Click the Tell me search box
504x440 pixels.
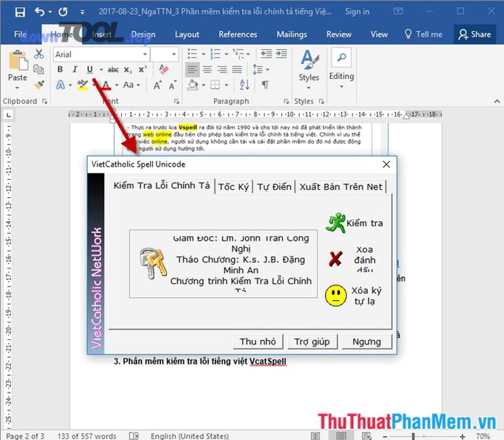point(423,34)
